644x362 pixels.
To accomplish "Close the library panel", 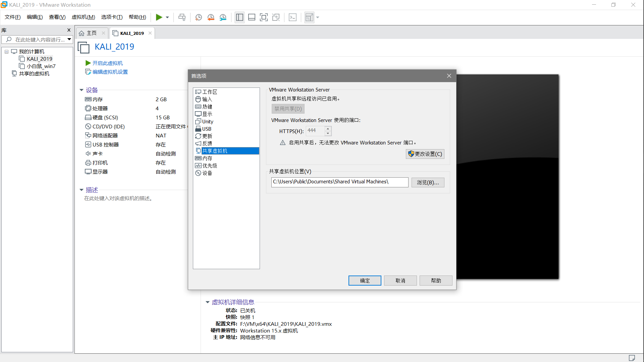I will click(69, 30).
